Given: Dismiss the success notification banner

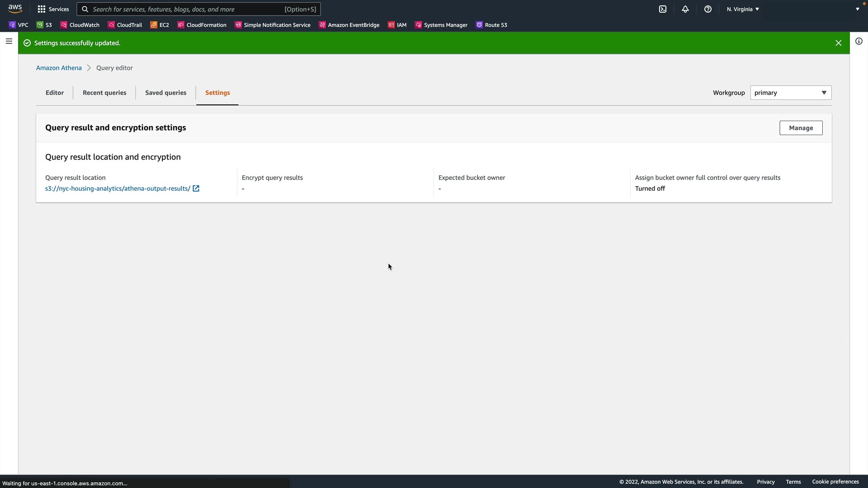Looking at the screenshot, I should click(x=839, y=43).
